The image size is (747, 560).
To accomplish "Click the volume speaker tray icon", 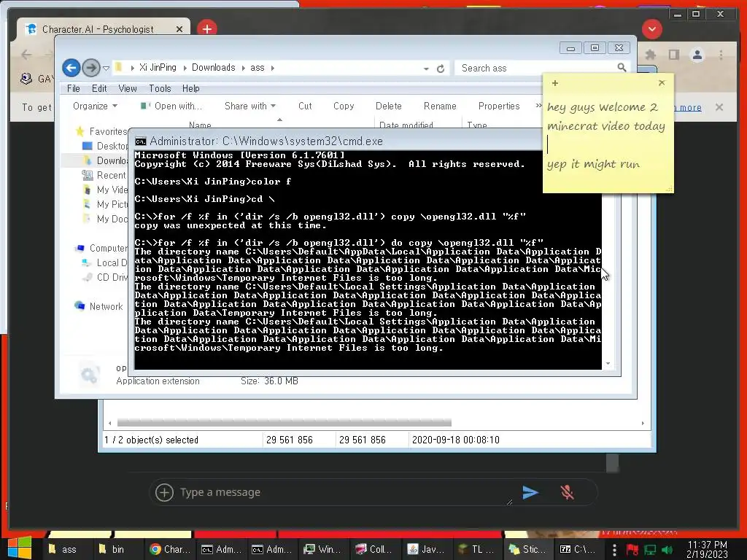I will coord(667,550).
